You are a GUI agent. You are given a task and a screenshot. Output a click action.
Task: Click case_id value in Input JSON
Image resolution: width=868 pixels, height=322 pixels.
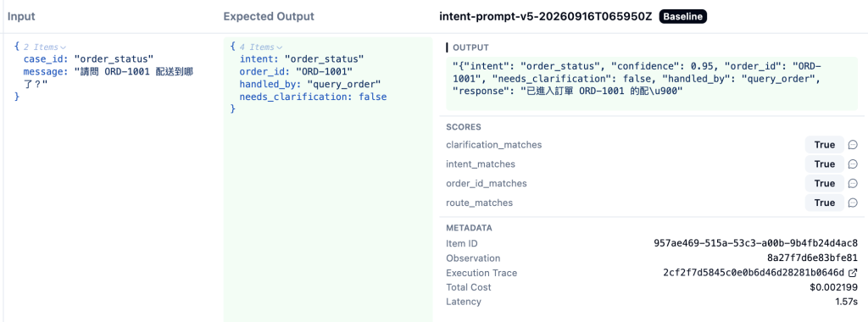tap(114, 59)
